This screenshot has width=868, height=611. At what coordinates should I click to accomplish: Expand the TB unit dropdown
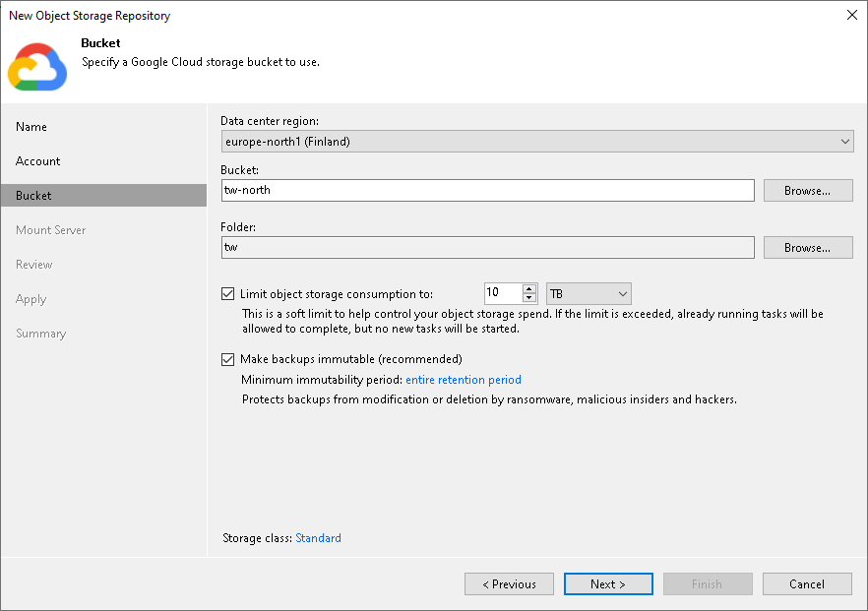(589, 293)
